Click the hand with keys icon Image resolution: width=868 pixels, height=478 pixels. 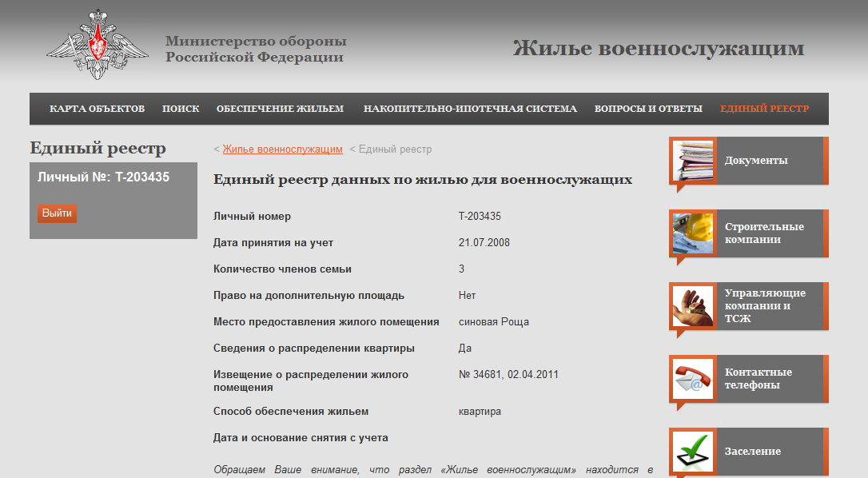(x=693, y=306)
